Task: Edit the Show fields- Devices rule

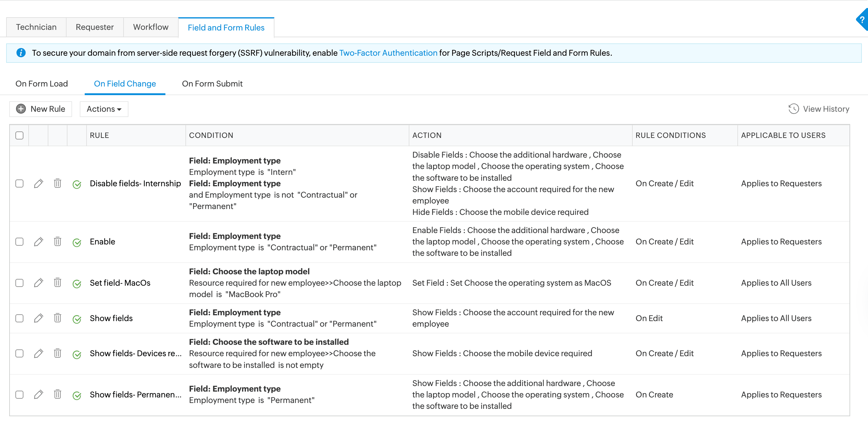Action: click(39, 354)
